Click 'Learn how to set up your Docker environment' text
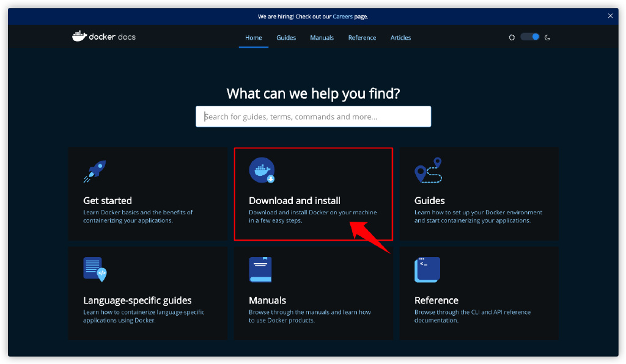Viewport: 626px width, 364px height. [478, 213]
